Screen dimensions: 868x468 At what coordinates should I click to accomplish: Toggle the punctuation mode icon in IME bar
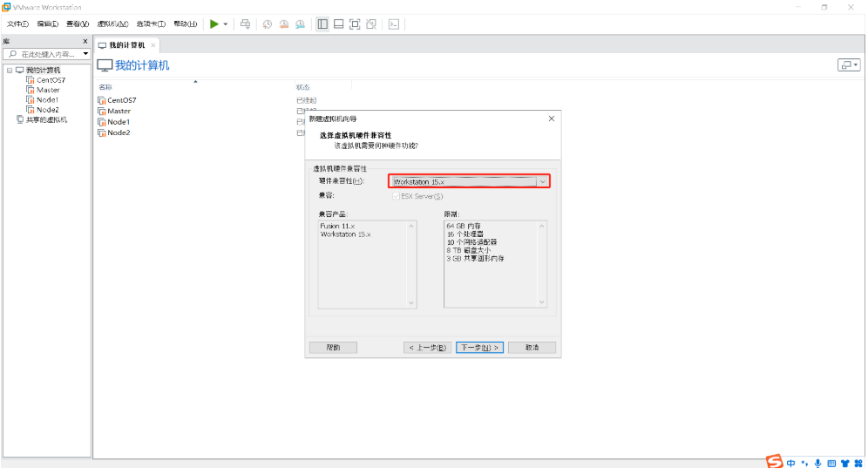[804, 463]
